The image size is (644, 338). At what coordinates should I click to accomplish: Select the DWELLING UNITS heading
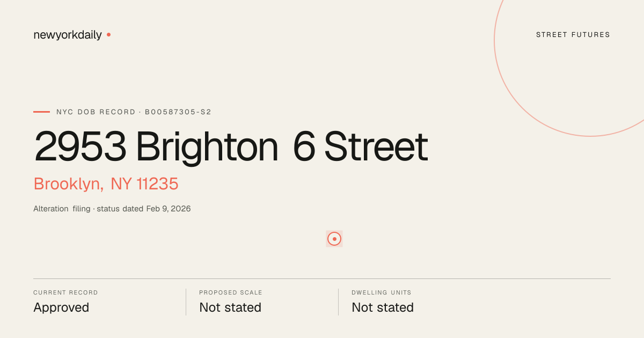[382, 293]
